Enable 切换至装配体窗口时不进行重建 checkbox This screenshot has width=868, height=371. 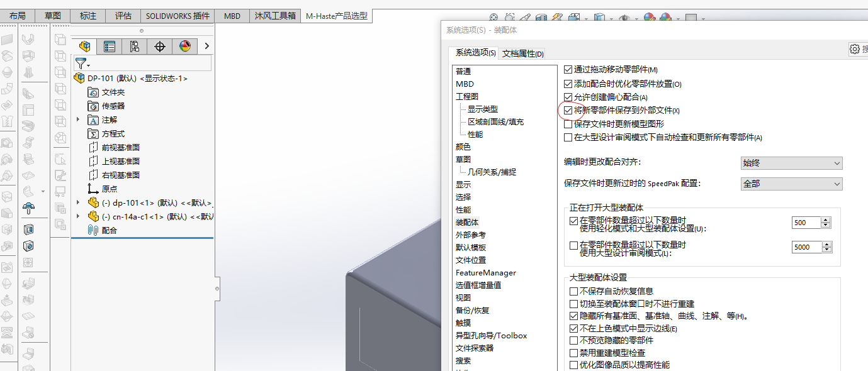click(x=573, y=304)
